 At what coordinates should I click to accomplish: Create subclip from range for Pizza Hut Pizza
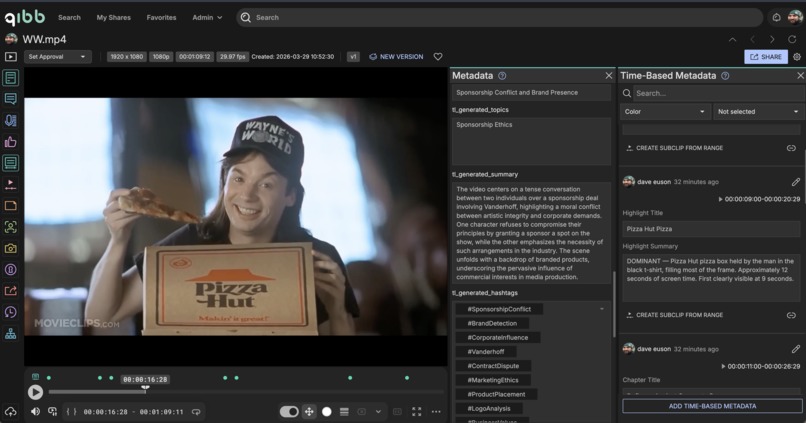[x=674, y=315]
